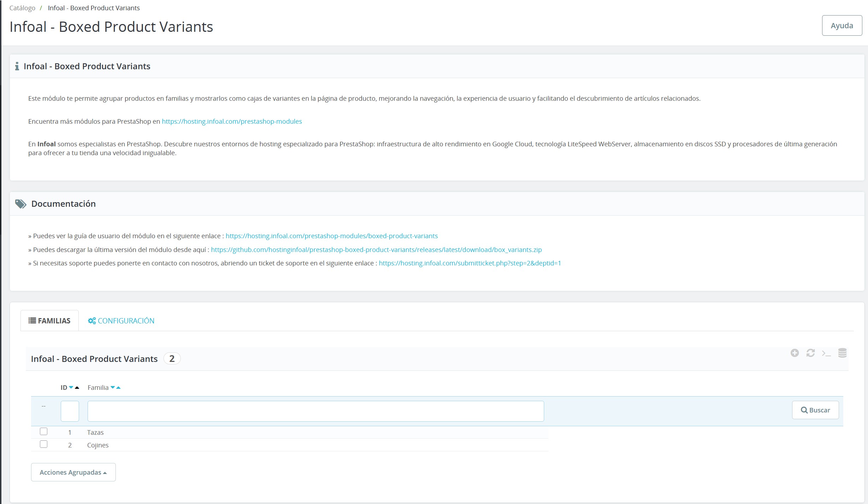Open the boxed-product-variants user guide link
Image resolution: width=868 pixels, height=504 pixels.
[332, 236]
